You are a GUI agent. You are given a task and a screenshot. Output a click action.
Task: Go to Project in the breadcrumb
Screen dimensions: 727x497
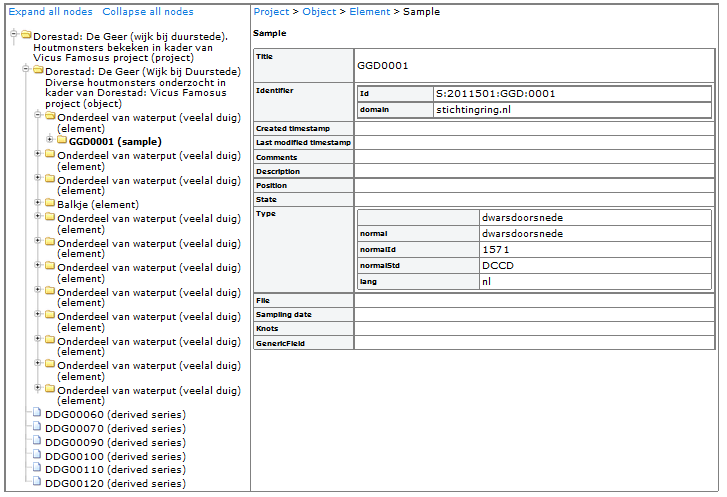[271, 12]
